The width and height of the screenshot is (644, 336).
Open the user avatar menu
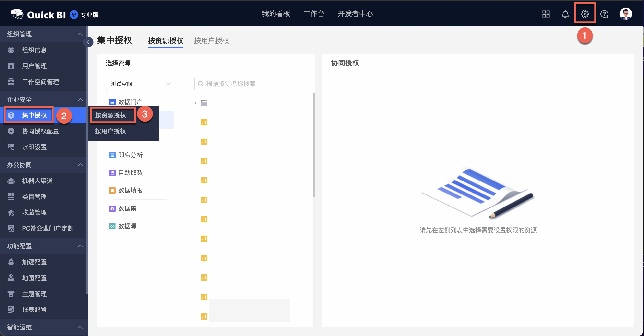[x=625, y=14]
